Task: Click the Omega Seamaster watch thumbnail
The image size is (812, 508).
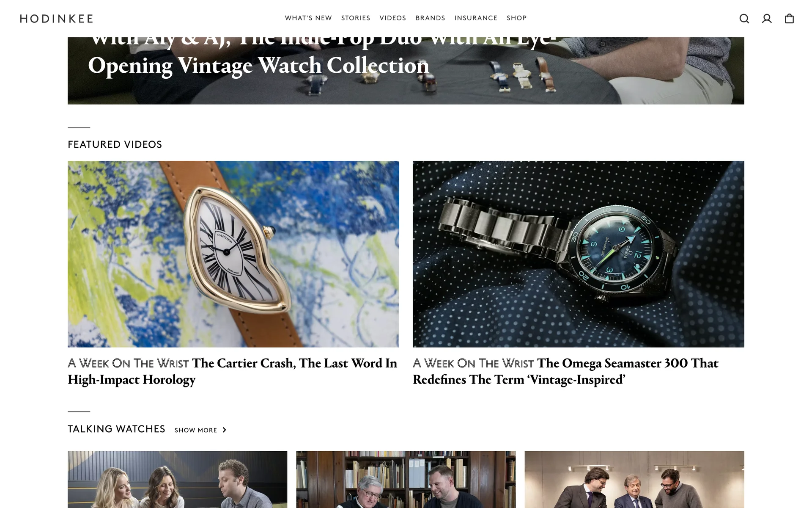Action: 579,254
